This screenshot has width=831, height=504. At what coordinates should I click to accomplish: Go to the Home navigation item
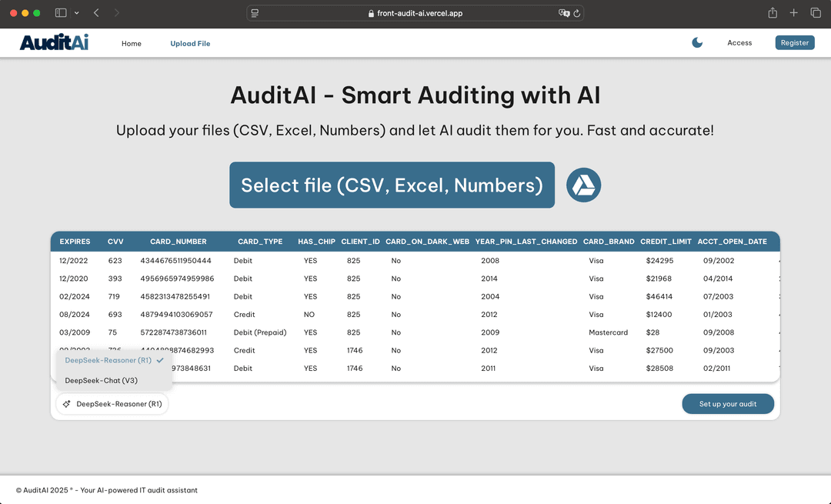click(x=131, y=44)
